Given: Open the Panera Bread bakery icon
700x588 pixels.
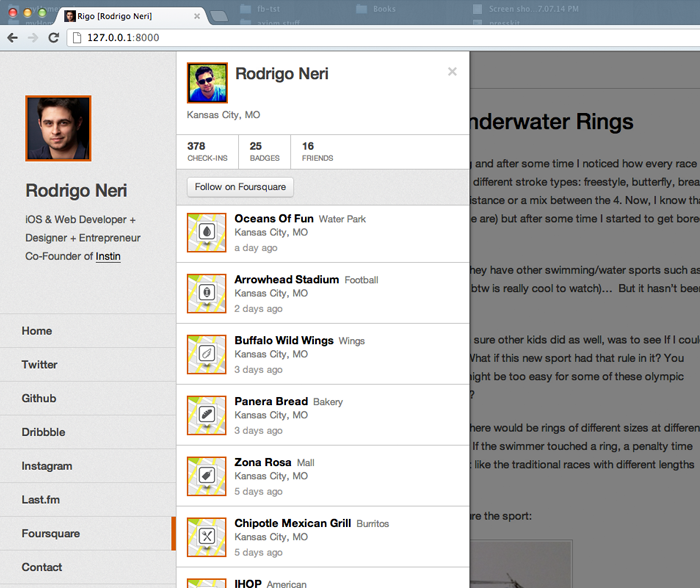Looking at the screenshot, I should [x=207, y=415].
